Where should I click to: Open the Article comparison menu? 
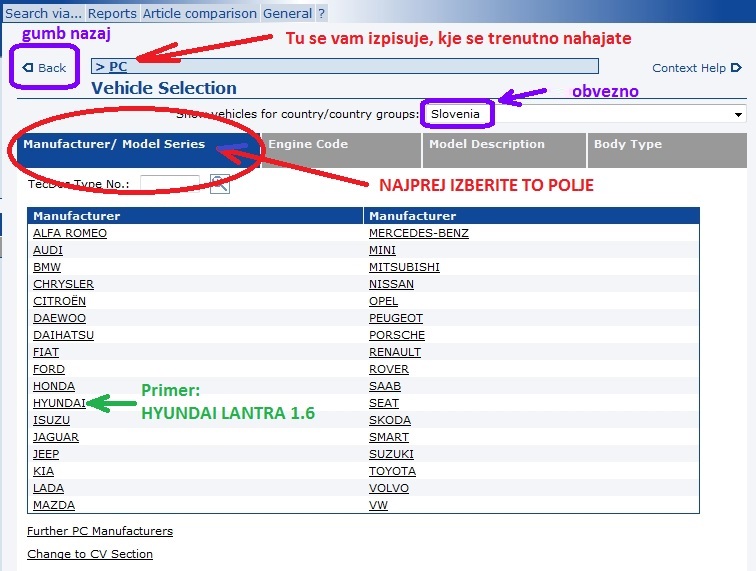click(x=200, y=13)
